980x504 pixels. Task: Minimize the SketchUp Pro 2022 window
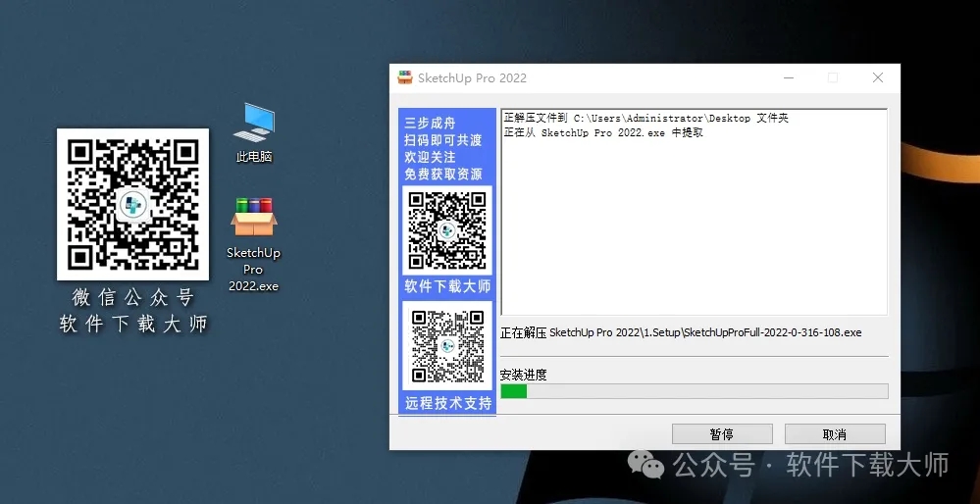pyautogui.click(x=788, y=78)
